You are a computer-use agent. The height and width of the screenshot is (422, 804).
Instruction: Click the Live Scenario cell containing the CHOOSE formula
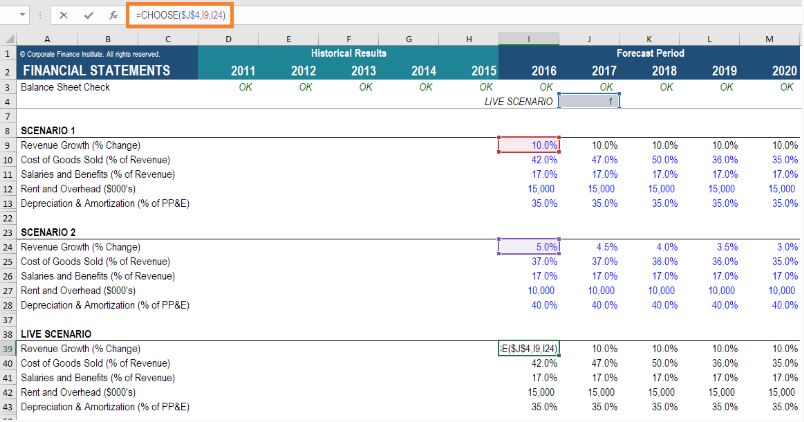(529, 349)
